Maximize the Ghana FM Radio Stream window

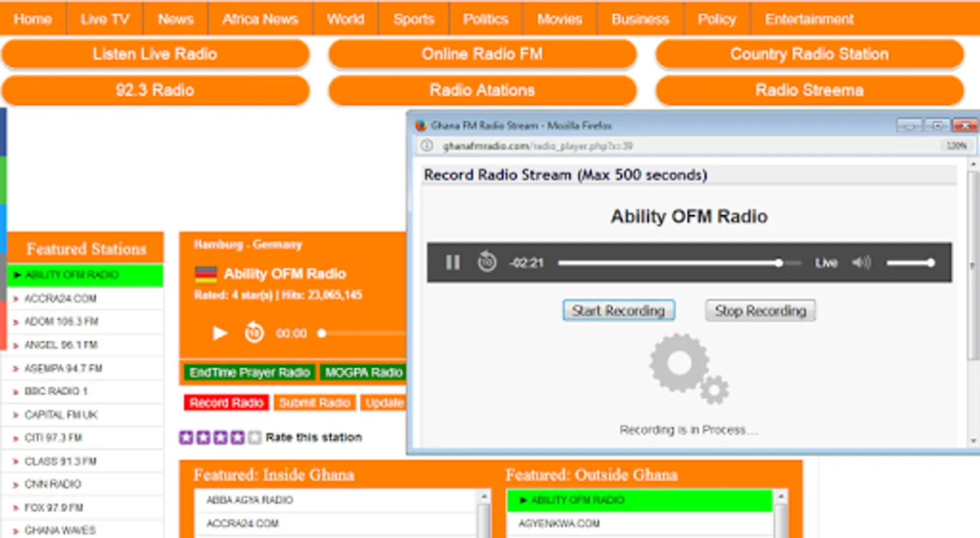coord(938,126)
